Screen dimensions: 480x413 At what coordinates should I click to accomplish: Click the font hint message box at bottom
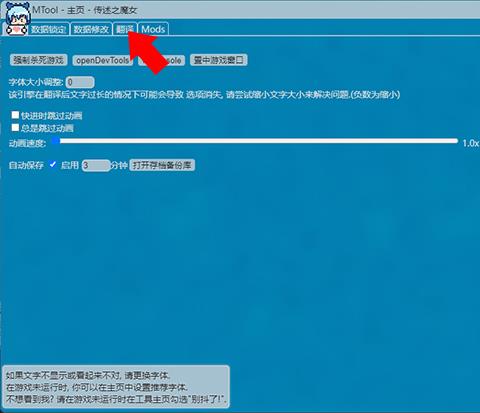(x=116, y=387)
